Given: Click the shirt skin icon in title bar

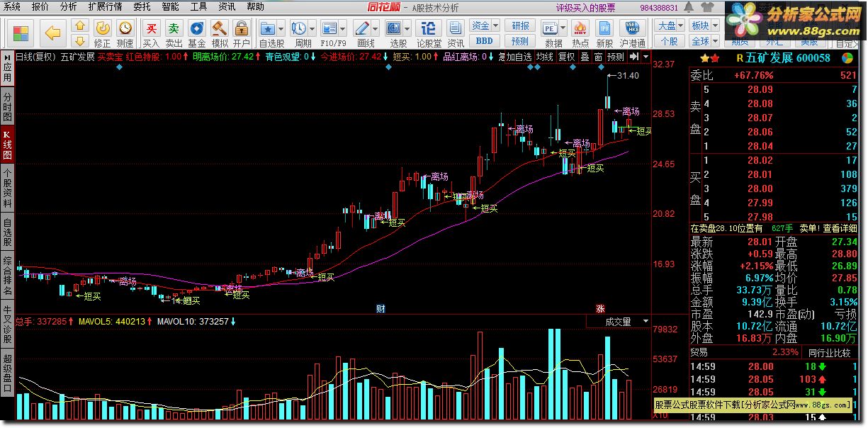Looking at the screenshot, I should [706, 8].
